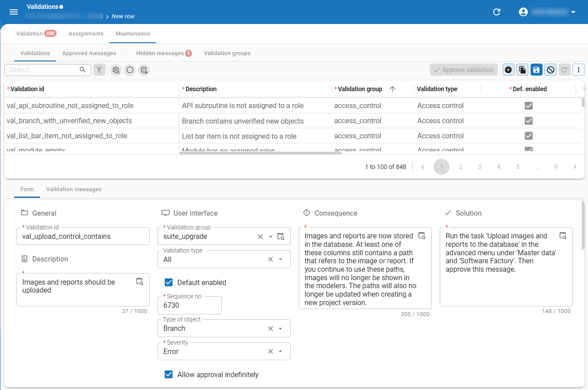588x390 pixels.
Task: Toggle Def. enabled for val_api_subroutine_not_assigned_to_role
Action: point(529,106)
